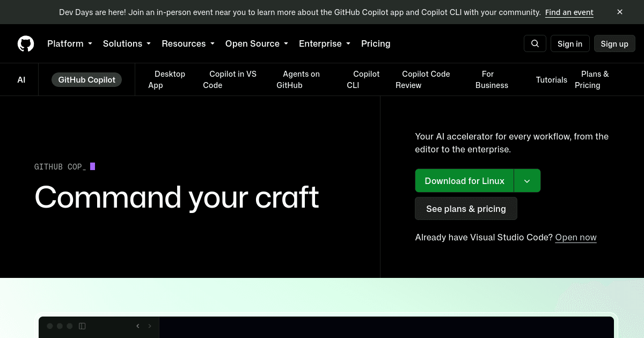The height and width of the screenshot is (338, 644).
Task: Click the Sign in button
Action: (x=570, y=43)
